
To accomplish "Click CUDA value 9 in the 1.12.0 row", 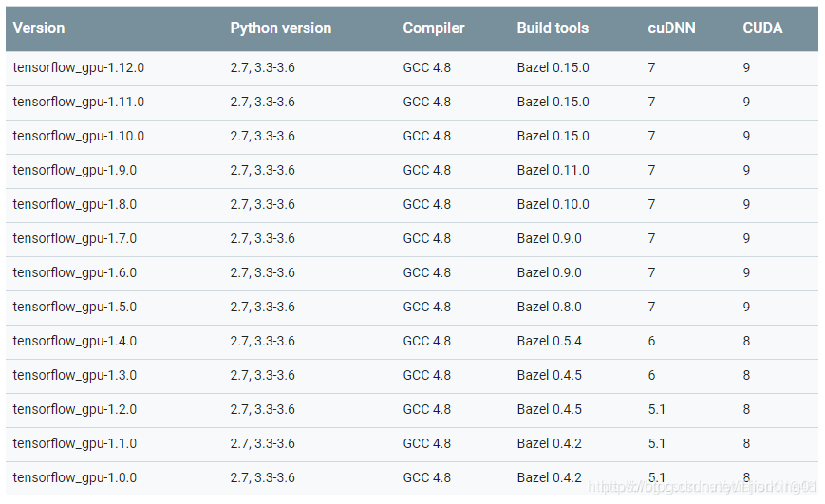I will tap(746, 68).
